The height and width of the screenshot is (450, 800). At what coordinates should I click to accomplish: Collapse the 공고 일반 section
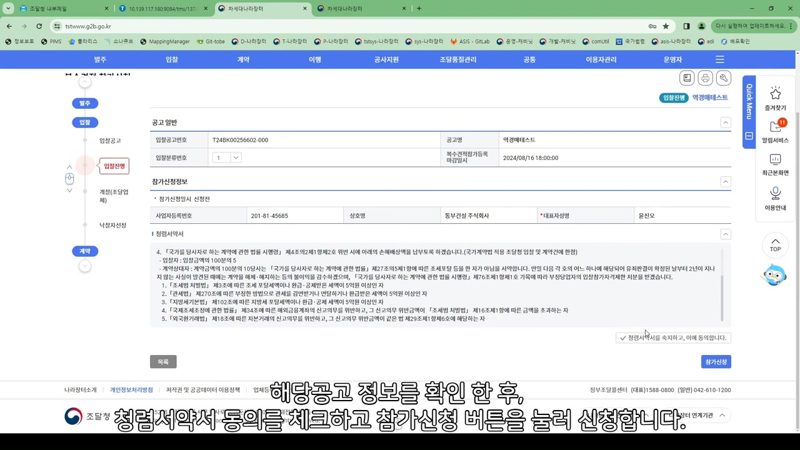point(725,122)
